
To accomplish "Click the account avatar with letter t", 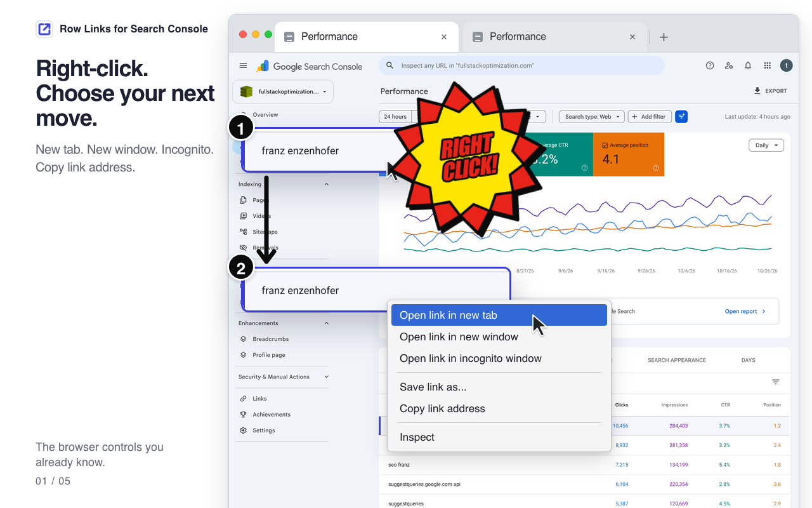I will click(786, 65).
